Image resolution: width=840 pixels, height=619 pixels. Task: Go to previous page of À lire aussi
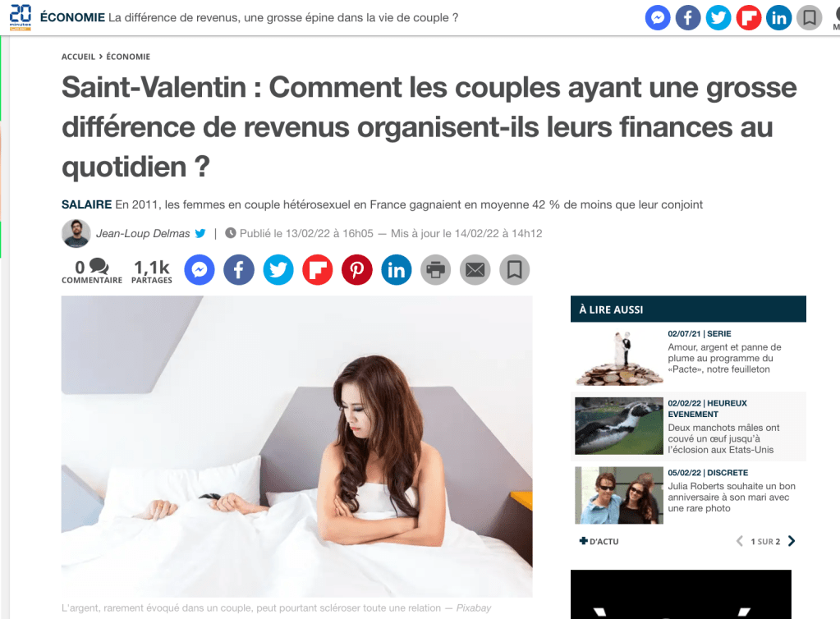(739, 541)
